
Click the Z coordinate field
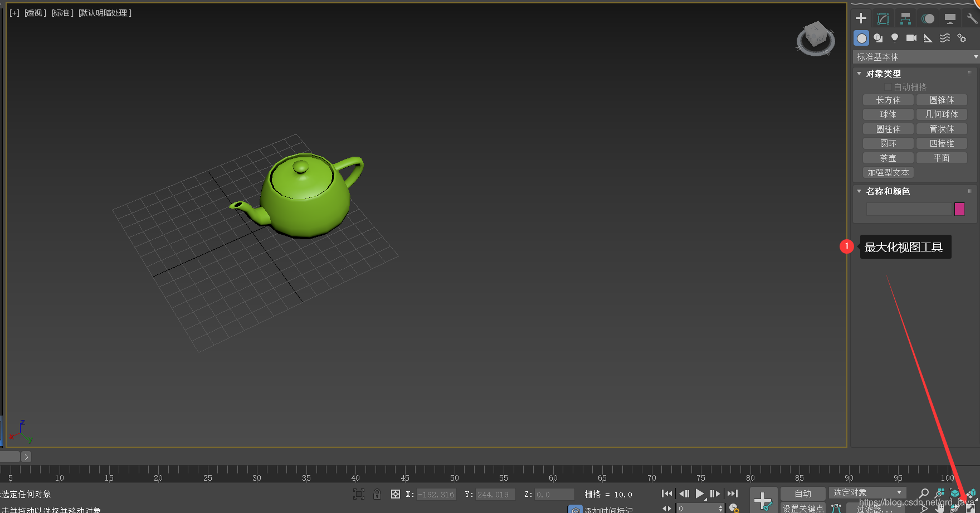click(x=554, y=495)
